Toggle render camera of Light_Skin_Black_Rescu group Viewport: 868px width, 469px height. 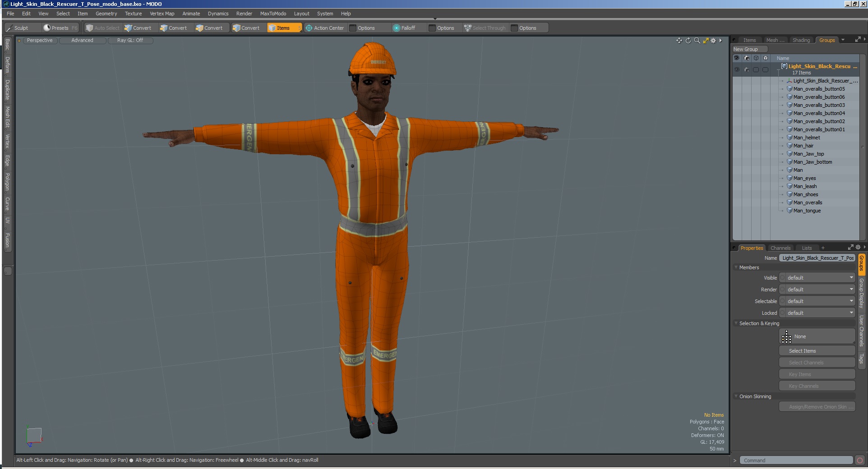[747, 69]
